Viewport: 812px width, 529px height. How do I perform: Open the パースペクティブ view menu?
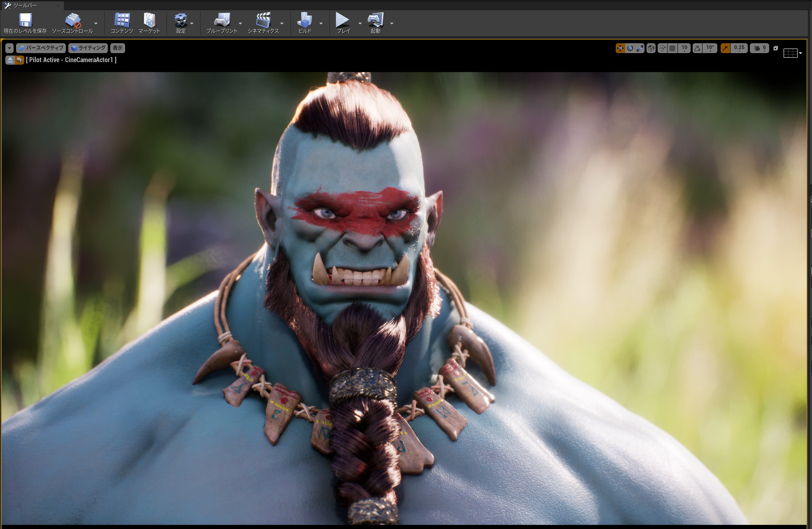41,48
